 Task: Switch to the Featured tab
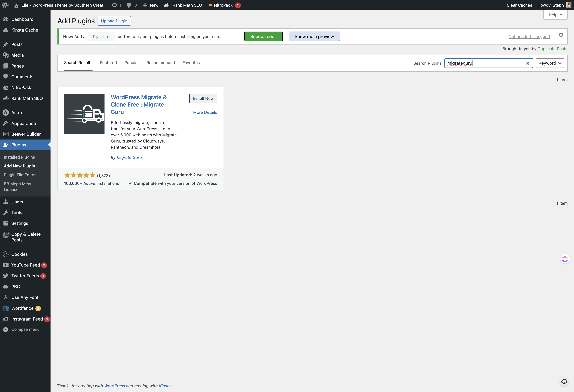(x=108, y=63)
